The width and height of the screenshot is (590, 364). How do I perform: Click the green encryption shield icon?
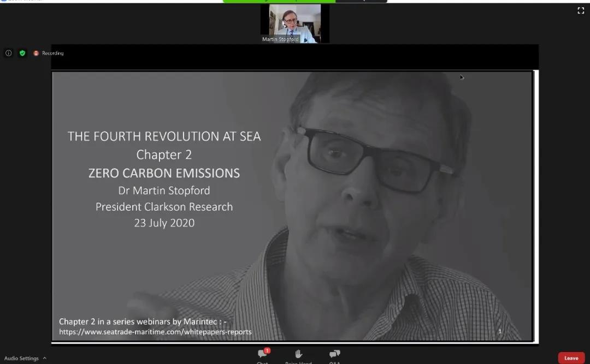click(22, 53)
